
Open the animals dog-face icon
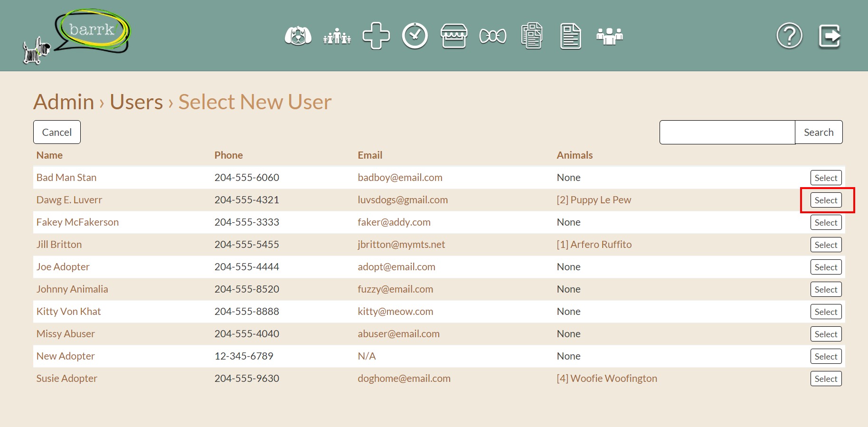tap(298, 36)
